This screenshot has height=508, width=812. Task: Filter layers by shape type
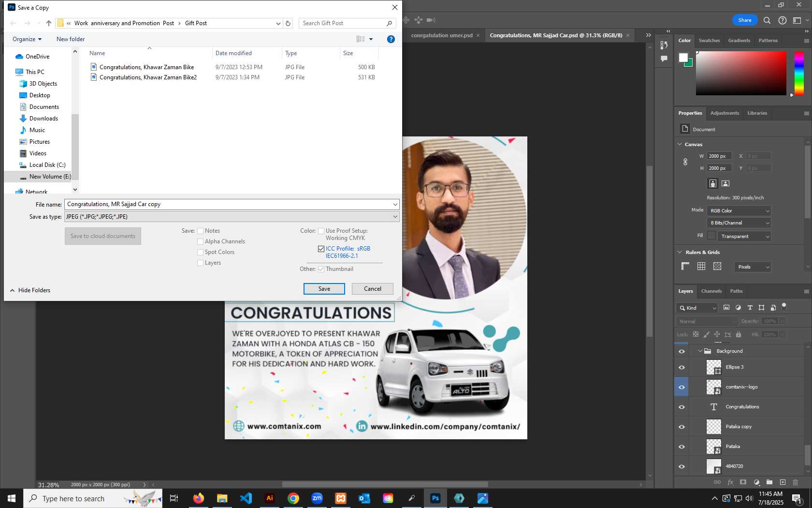[761, 308]
